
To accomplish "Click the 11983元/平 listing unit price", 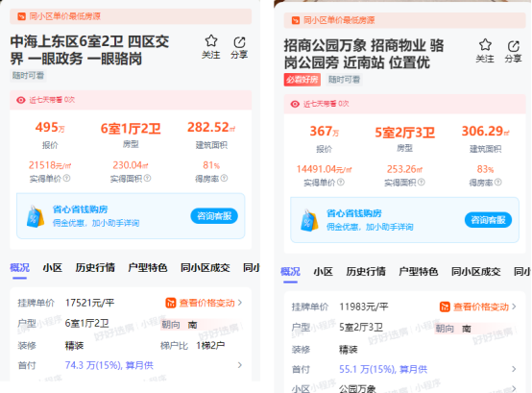I will (364, 307).
